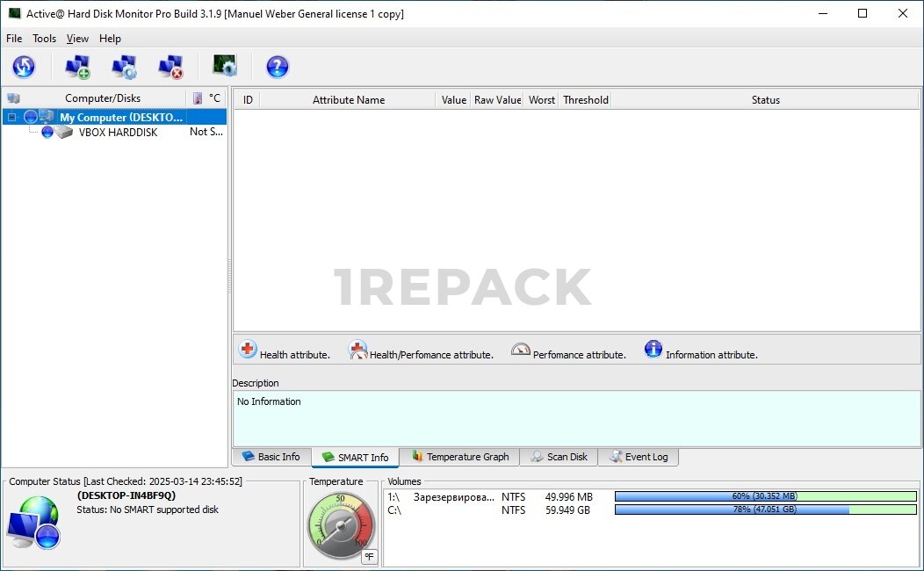Click the Refresh toolbar icon

24,67
